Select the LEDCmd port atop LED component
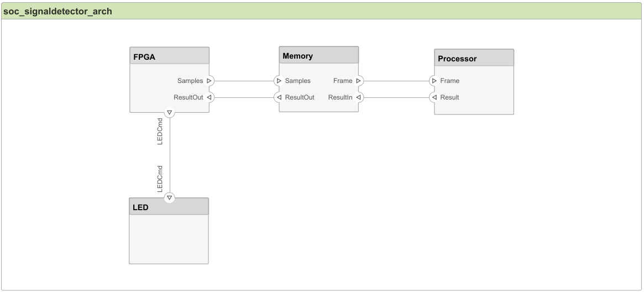 click(x=170, y=197)
